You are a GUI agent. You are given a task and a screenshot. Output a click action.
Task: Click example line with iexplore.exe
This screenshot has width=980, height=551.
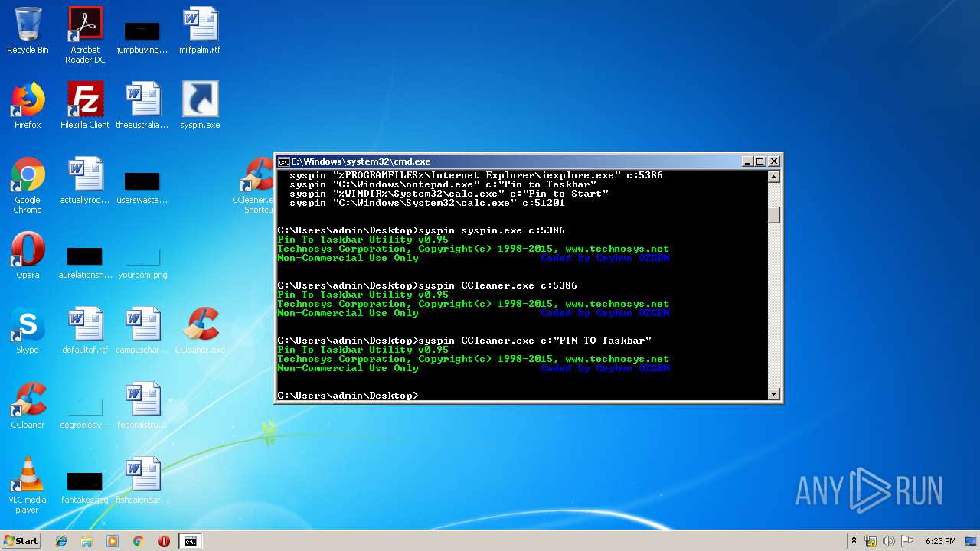pyautogui.click(x=476, y=175)
